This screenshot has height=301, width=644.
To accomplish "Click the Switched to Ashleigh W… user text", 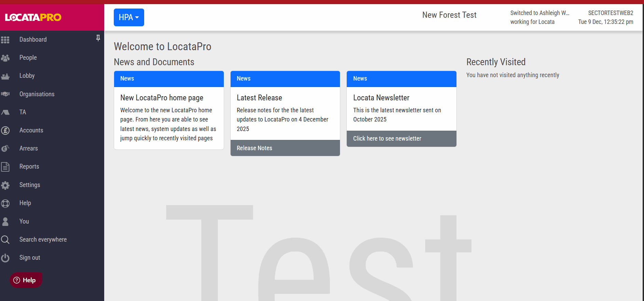I will click(540, 13).
